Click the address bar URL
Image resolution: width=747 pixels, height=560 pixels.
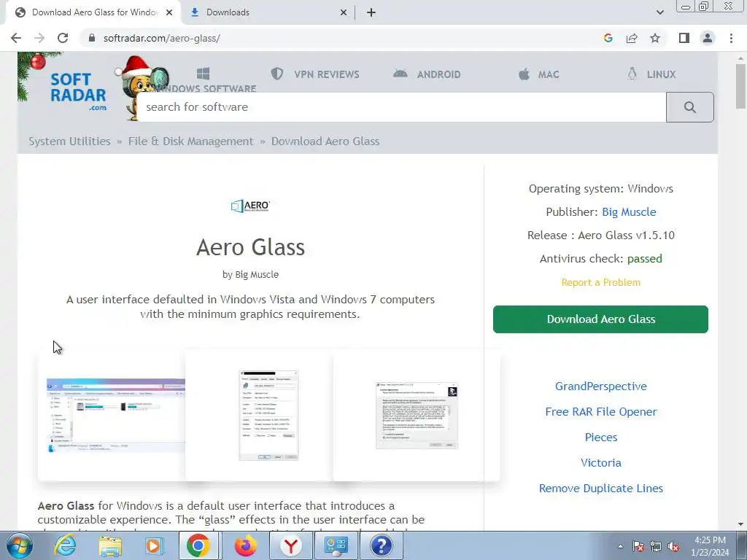(x=161, y=38)
